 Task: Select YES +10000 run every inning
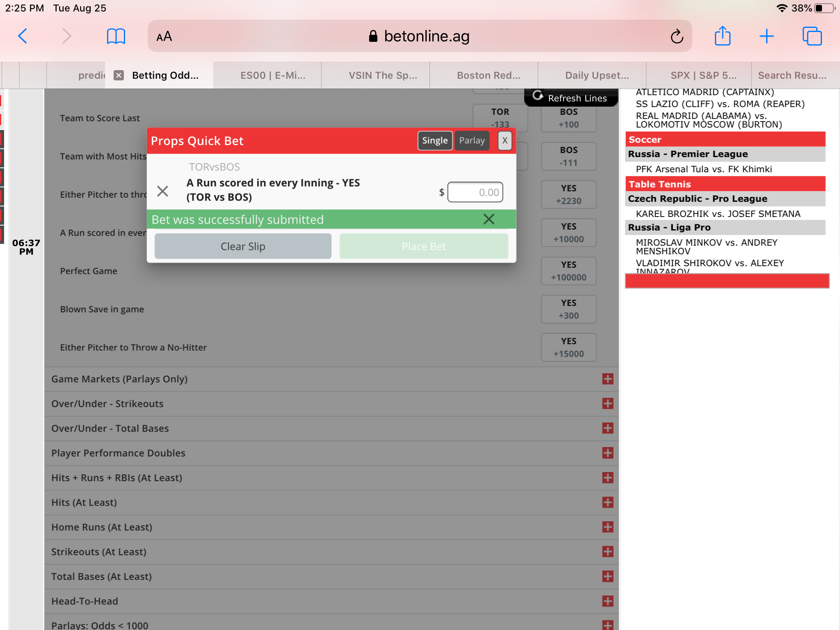568,233
